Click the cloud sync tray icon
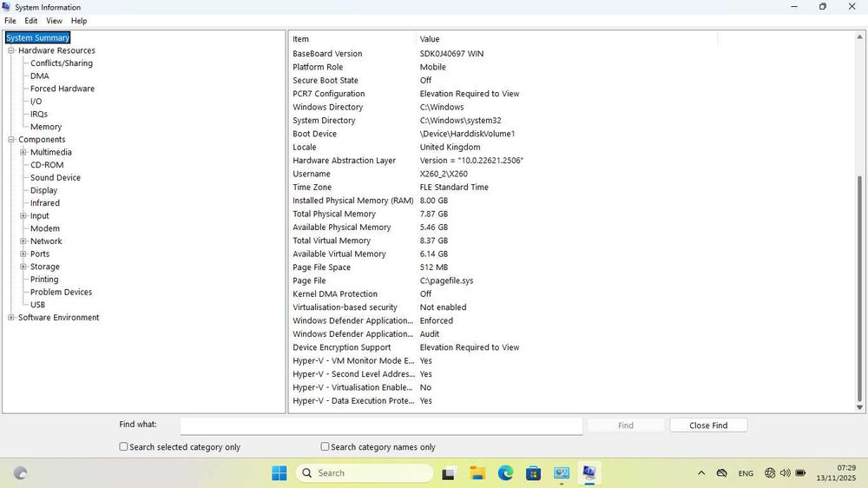 (722, 473)
